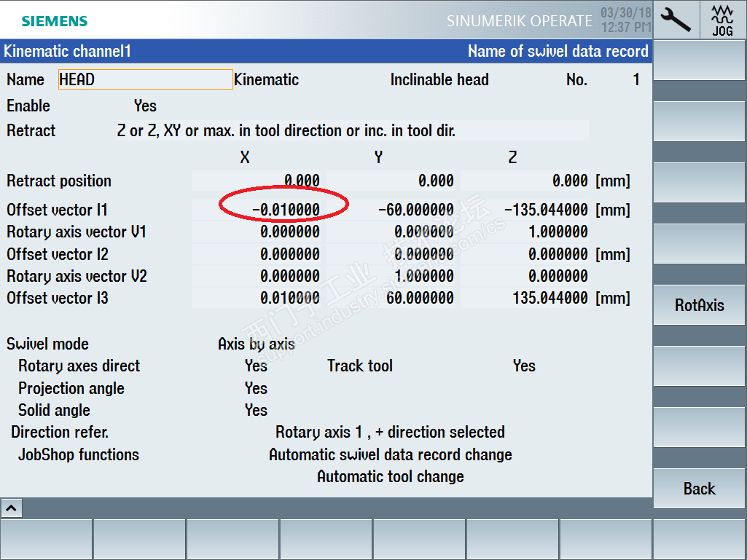This screenshot has width=747, height=560.
Task: Toggle Projection angle Yes setting
Action: click(x=256, y=388)
